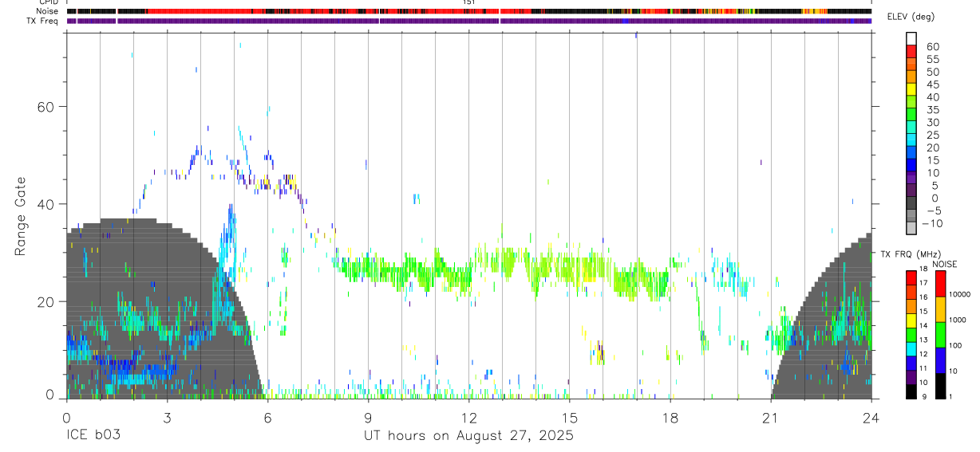
Task: Click the 15 label on the ELEV legend
Action: coord(932,160)
